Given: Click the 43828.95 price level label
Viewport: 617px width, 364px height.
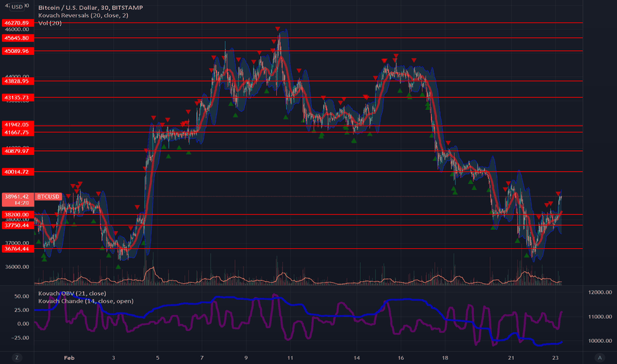Looking at the screenshot, I should (x=18, y=81).
